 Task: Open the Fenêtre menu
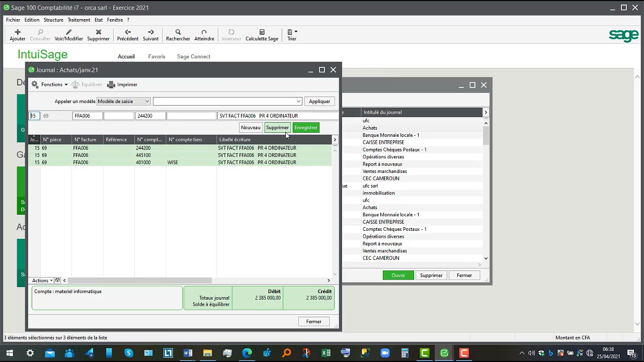115,20
